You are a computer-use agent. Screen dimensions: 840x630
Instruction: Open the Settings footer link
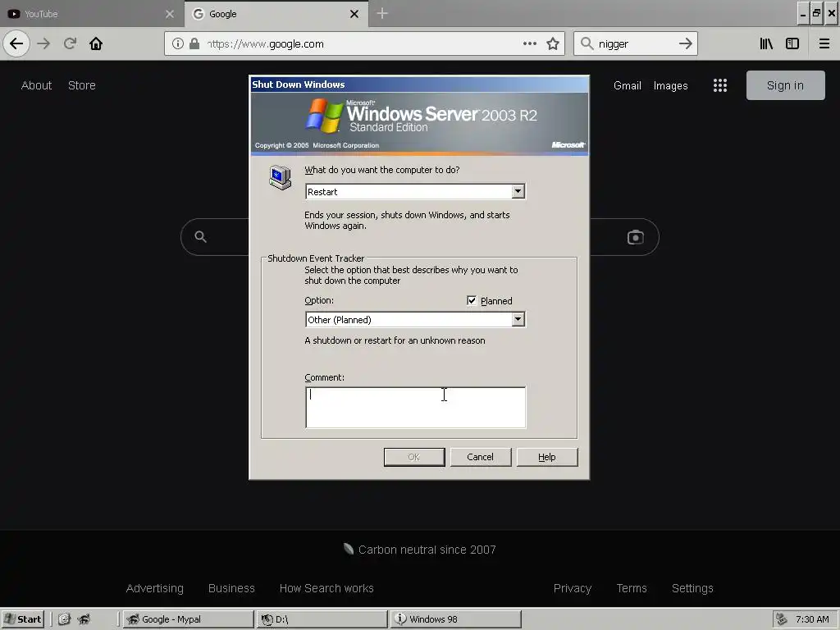tap(692, 588)
